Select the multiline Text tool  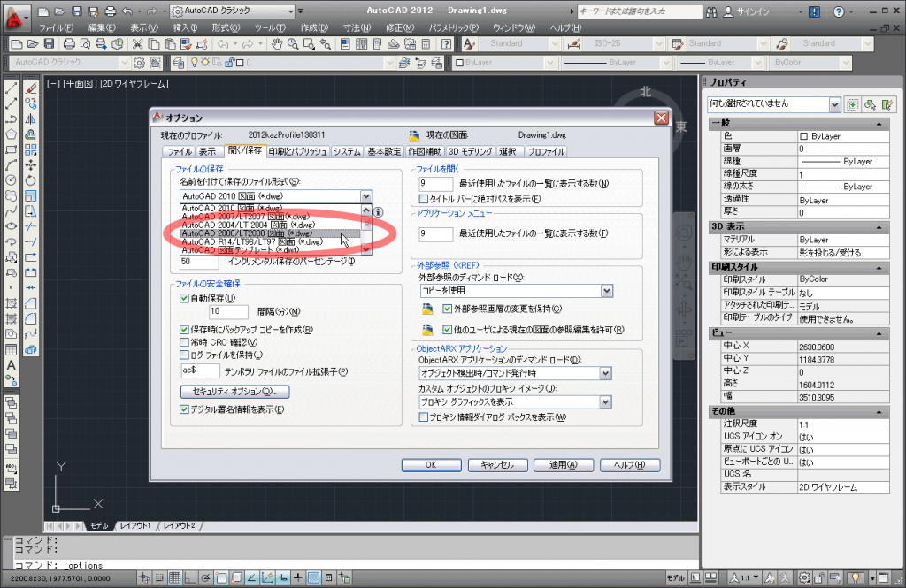point(11,365)
